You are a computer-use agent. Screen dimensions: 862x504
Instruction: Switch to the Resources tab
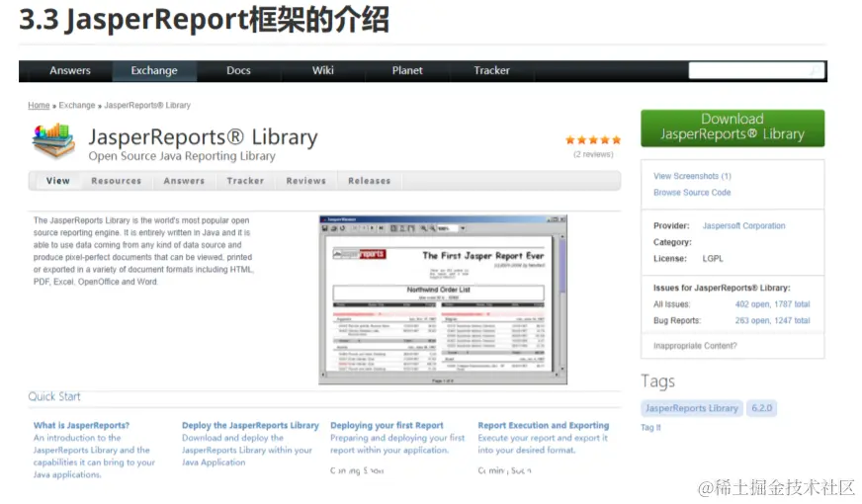pyautogui.click(x=116, y=180)
